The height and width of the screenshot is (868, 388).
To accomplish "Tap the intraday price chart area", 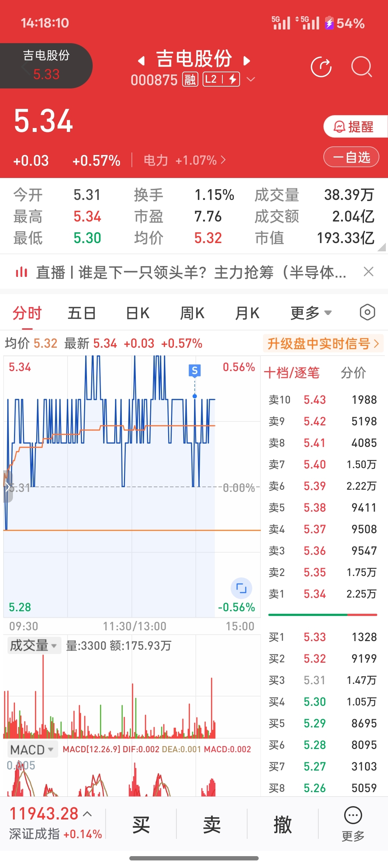I will point(132,486).
